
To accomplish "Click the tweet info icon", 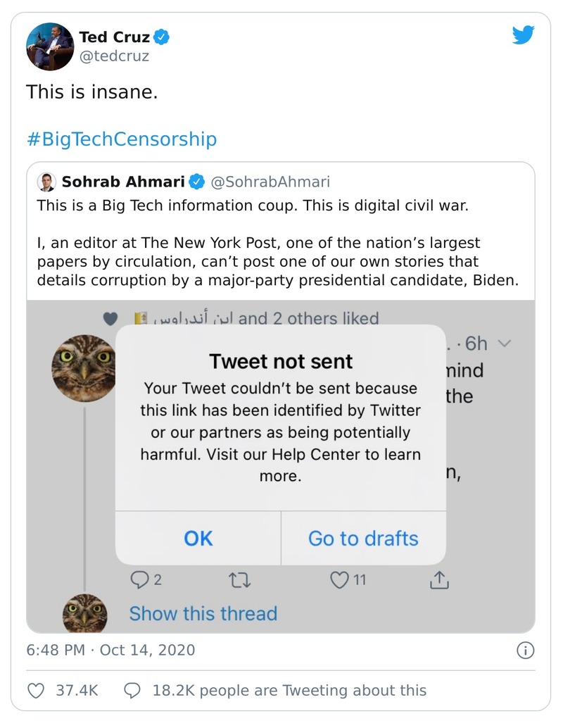I will pos(525,650).
